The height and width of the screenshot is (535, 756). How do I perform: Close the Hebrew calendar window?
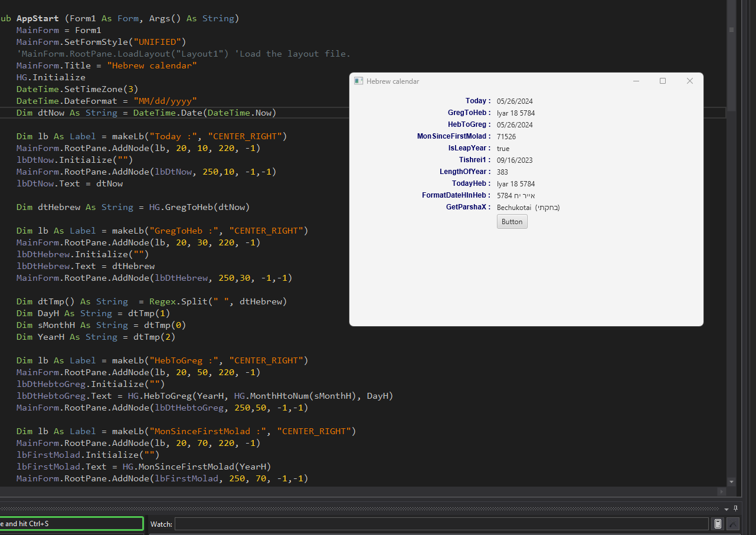coord(689,81)
